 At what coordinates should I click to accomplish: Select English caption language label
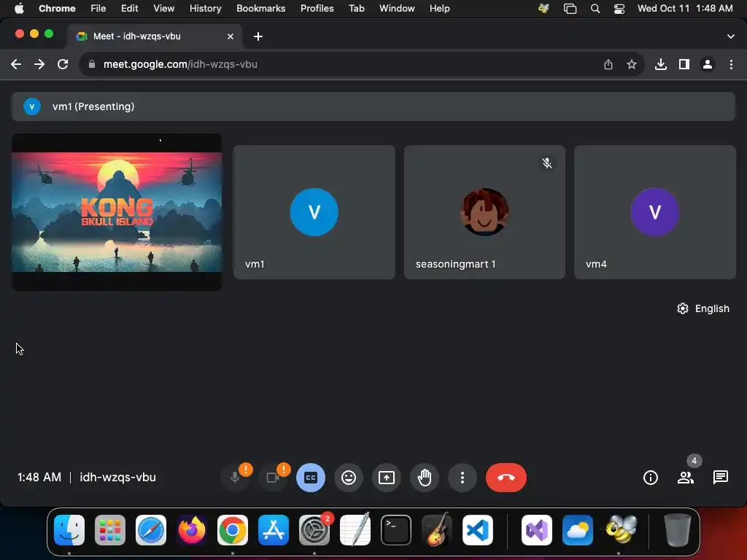(x=712, y=308)
